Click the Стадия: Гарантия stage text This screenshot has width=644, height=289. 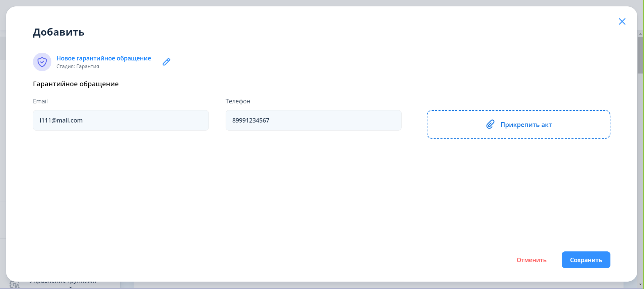78,66
